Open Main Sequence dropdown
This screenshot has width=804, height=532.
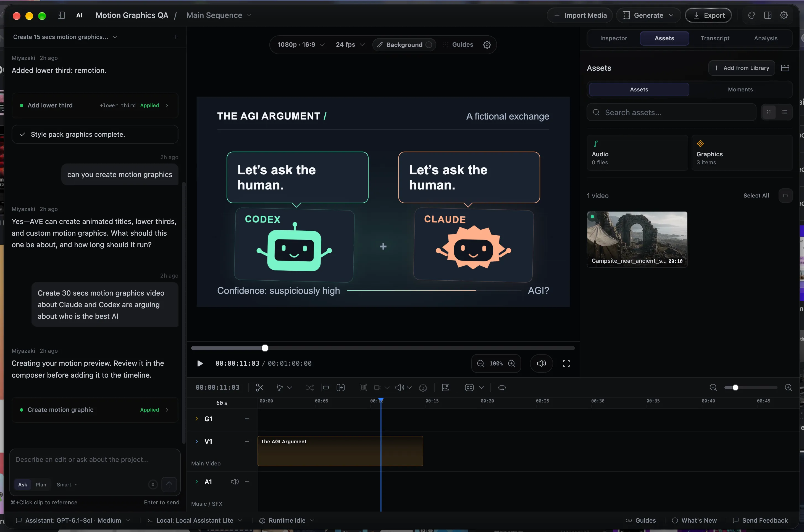pyautogui.click(x=219, y=15)
